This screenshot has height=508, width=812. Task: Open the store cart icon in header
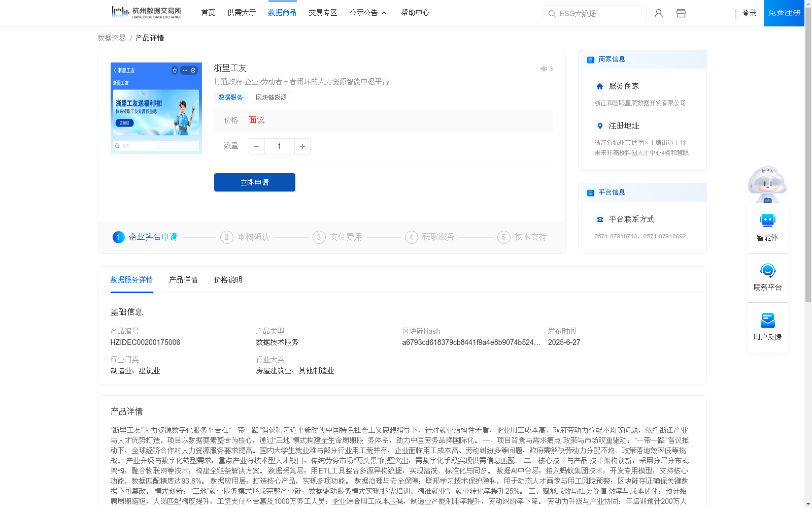(681, 13)
